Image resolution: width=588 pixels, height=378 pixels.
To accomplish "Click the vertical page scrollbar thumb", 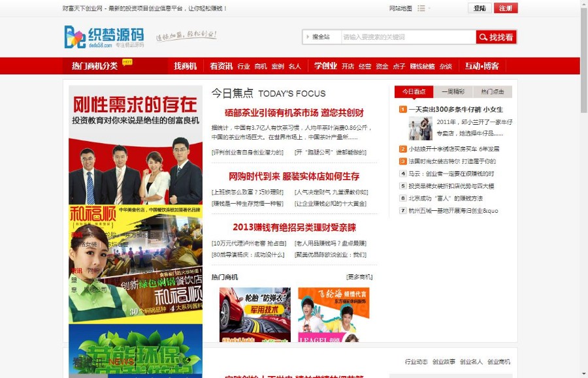I will coord(584,60).
